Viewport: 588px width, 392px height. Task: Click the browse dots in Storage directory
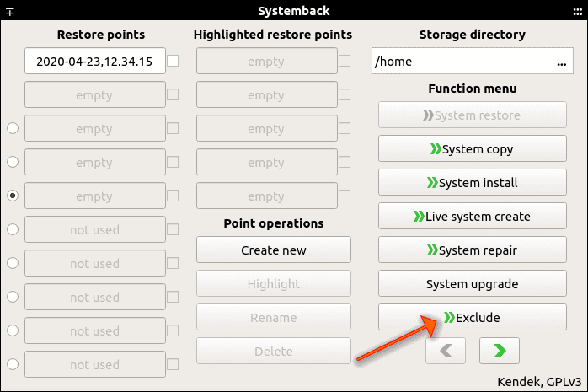coord(561,64)
